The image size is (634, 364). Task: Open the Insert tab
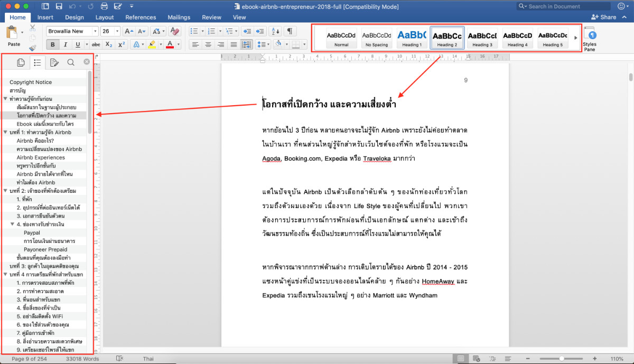click(x=45, y=17)
